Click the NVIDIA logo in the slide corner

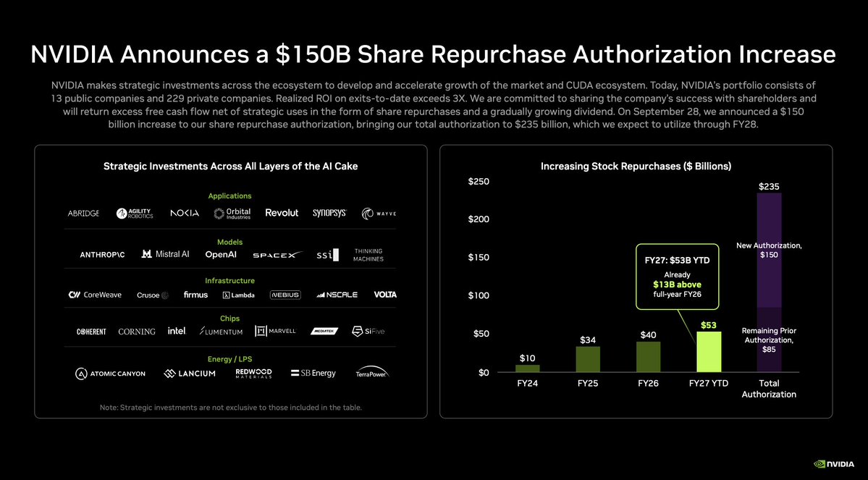834,464
